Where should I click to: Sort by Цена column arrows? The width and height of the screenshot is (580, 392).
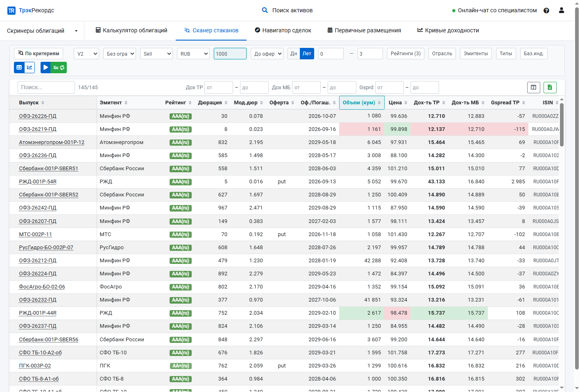406,103
